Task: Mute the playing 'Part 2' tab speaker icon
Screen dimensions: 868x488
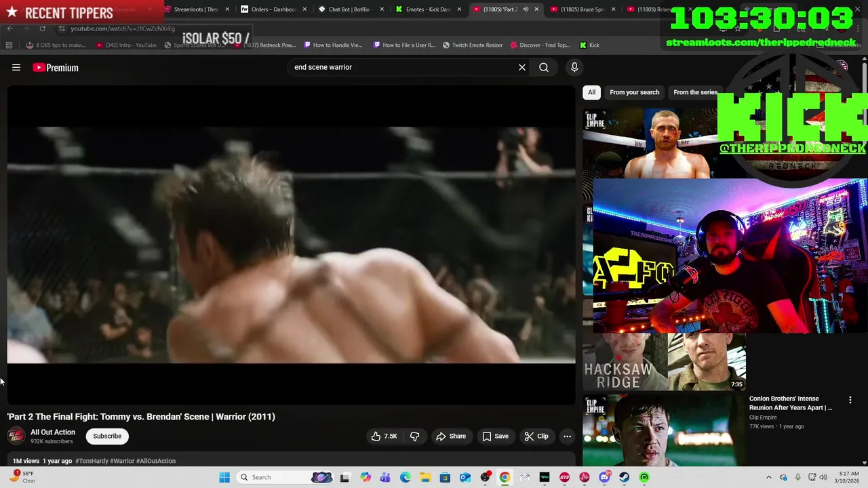Action: coord(526,9)
